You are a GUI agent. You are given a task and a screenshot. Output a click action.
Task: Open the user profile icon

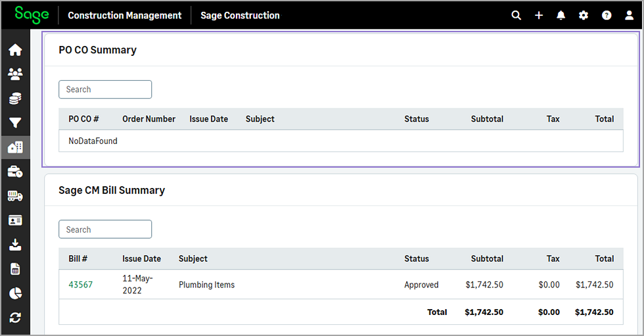[x=629, y=16]
